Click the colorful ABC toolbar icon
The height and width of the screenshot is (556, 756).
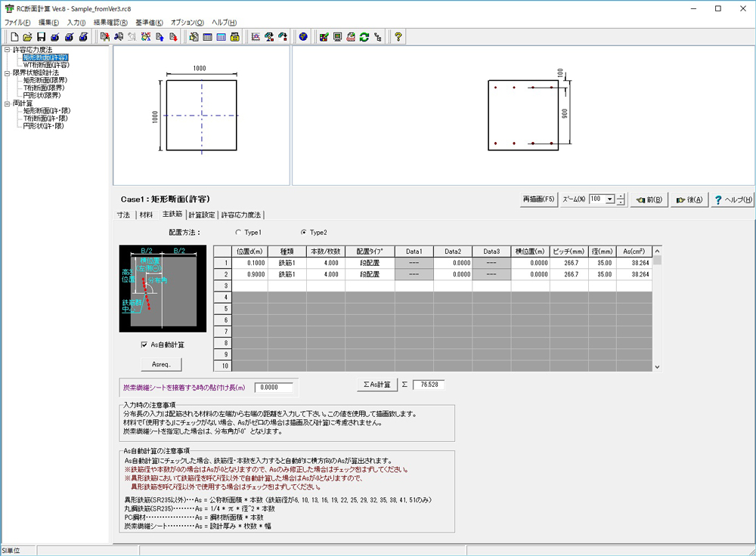click(146, 36)
